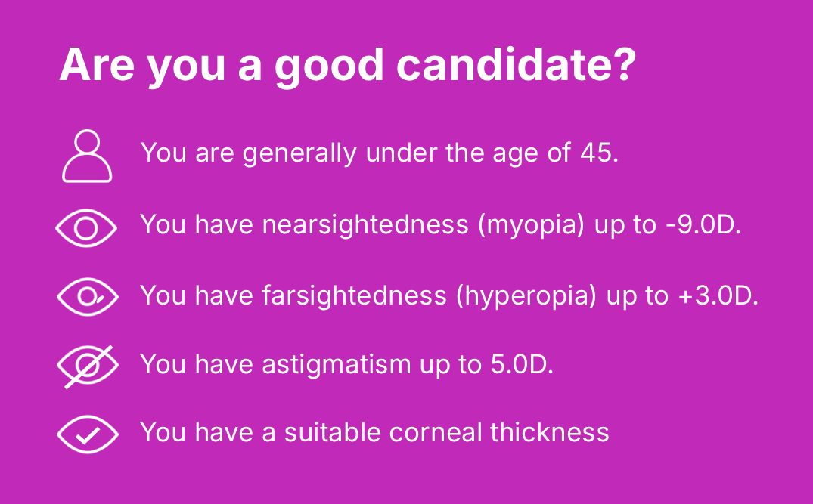Click the "Are you a good candidate?" heading
The width and height of the screenshot is (813, 504).
point(347,66)
